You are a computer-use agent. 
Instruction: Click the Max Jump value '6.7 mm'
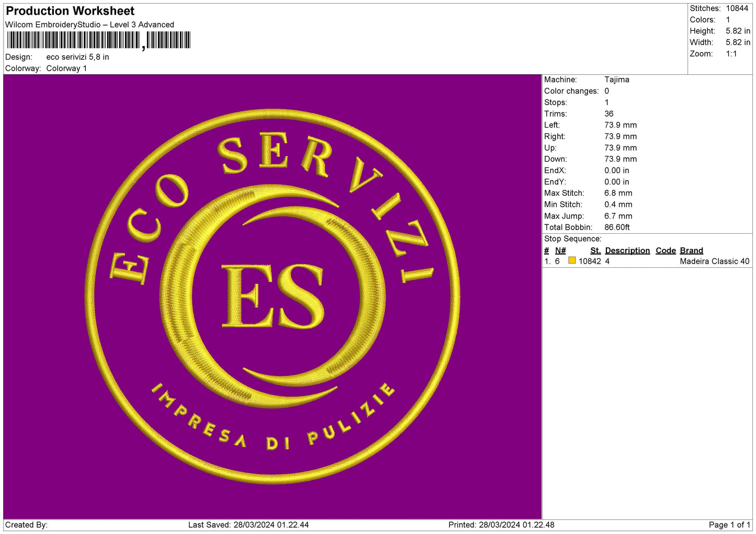618,216
